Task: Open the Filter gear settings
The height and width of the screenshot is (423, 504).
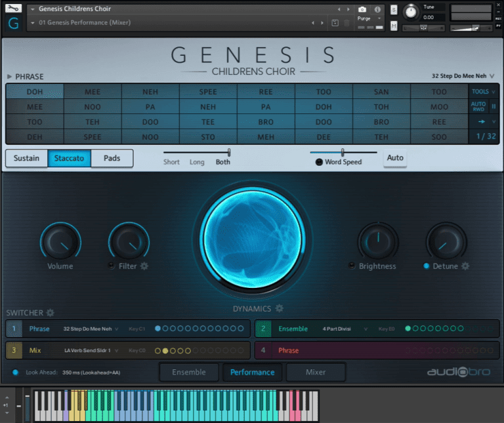Action: [144, 266]
